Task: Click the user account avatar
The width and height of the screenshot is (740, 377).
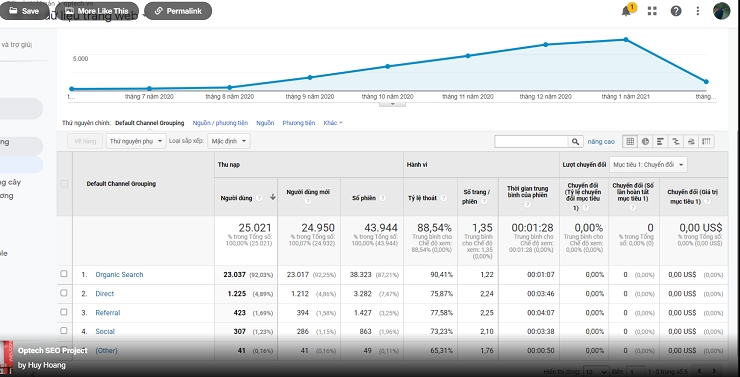Action: pos(722,11)
